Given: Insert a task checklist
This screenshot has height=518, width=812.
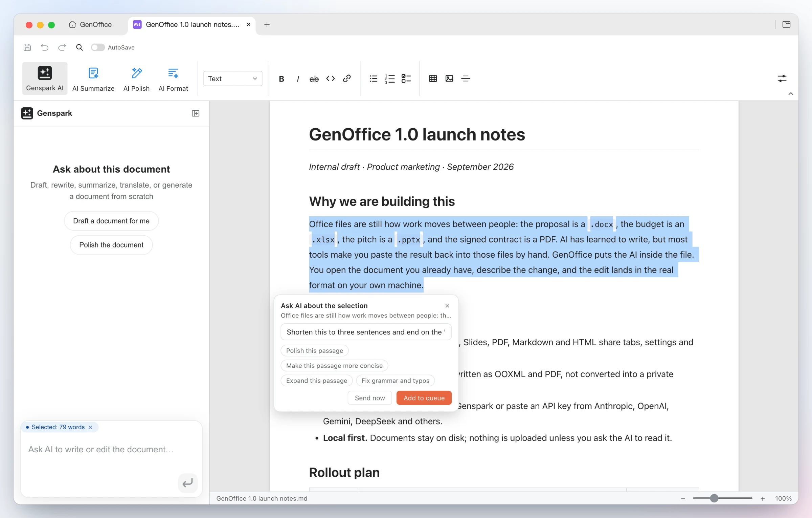Looking at the screenshot, I should [x=406, y=79].
